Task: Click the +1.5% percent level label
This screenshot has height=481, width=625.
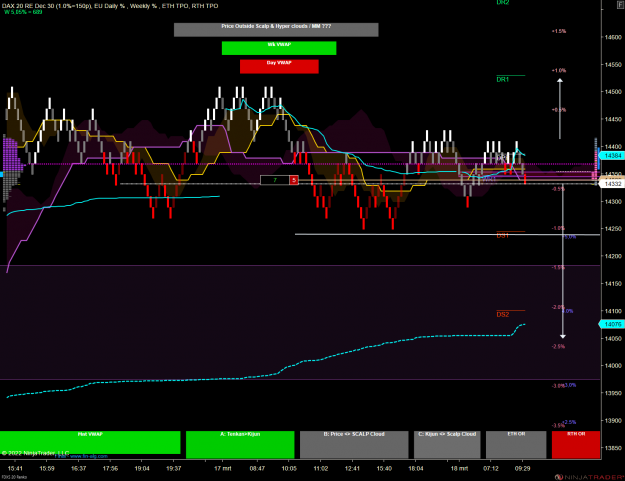Action: tap(558, 31)
